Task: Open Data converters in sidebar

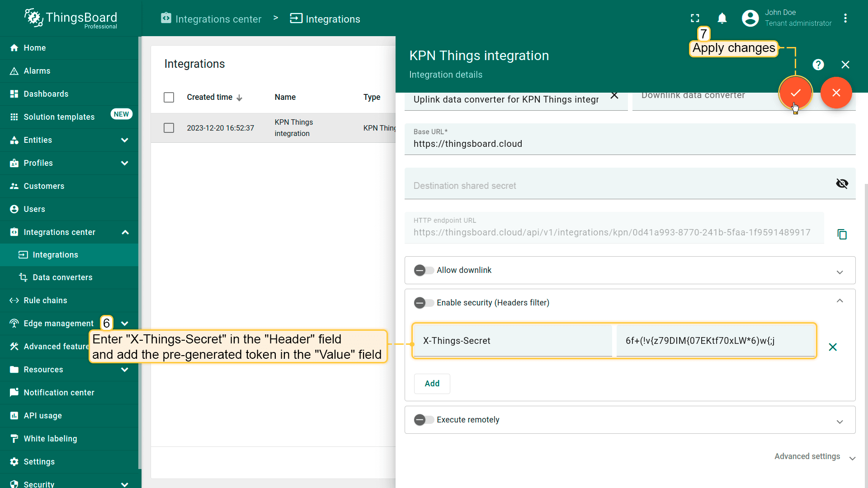Action: pyautogui.click(x=62, y=277)
